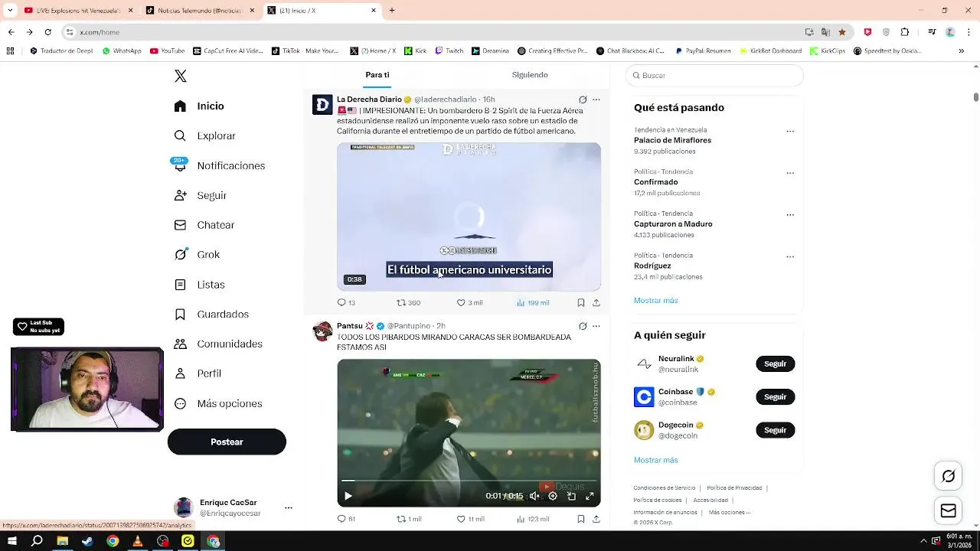View analytics of La Derecha Diario post
Screen dimensions: 980x551
point(533,302)
